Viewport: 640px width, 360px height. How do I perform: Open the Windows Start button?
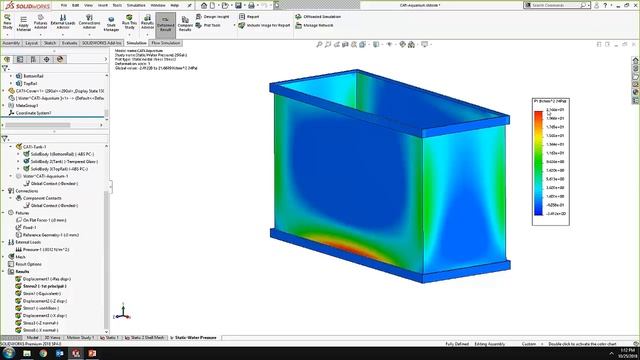point(9,353)
